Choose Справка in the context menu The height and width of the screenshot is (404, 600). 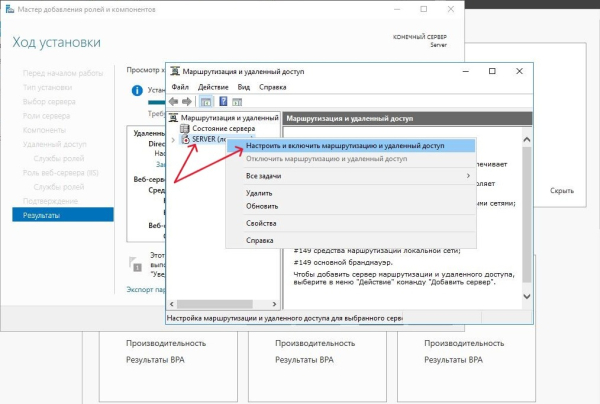351,241
